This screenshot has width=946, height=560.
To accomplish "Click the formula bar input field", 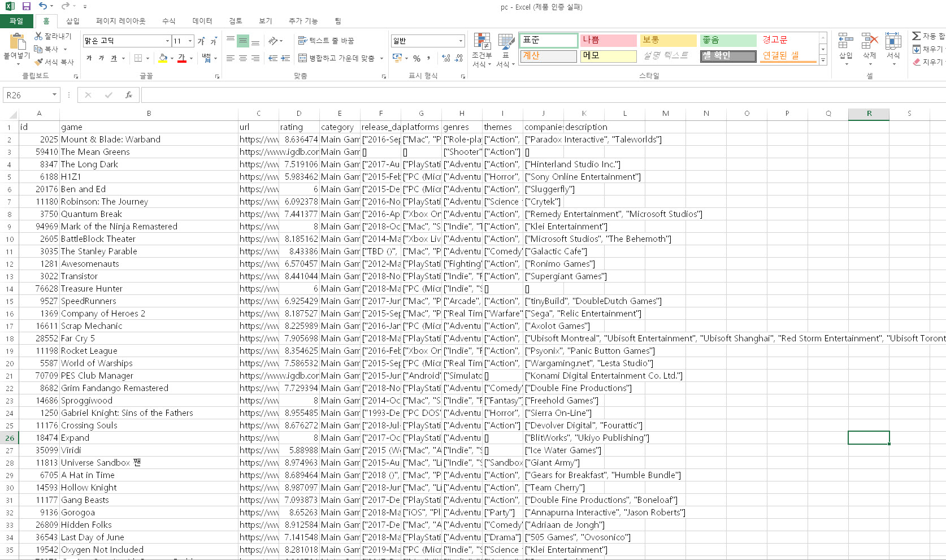I will click(x=543, y=95).
